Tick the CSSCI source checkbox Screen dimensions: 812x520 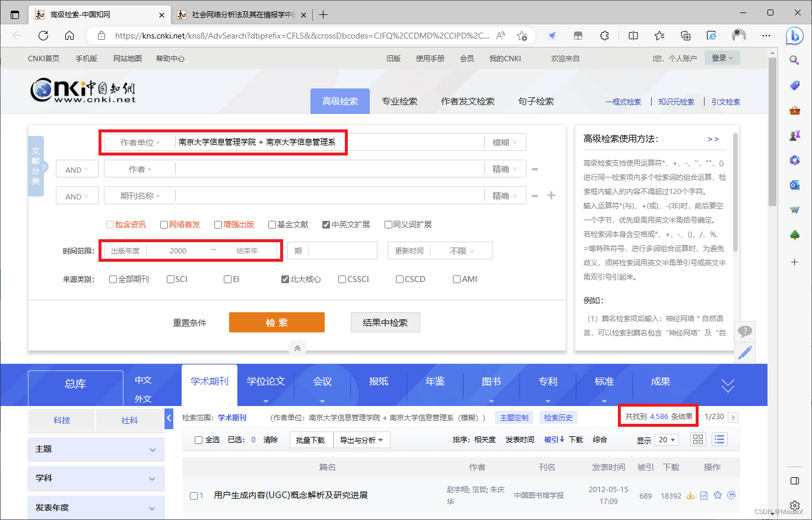(342, 279)
